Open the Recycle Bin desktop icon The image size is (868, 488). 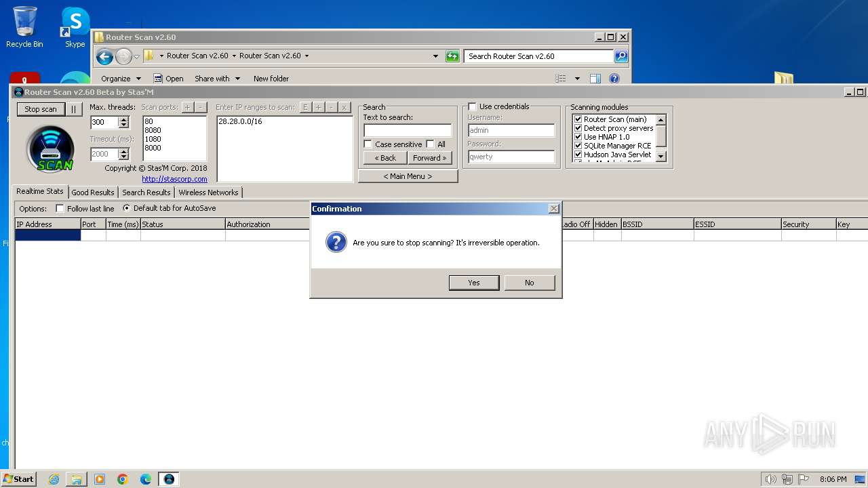pos(24,27)
